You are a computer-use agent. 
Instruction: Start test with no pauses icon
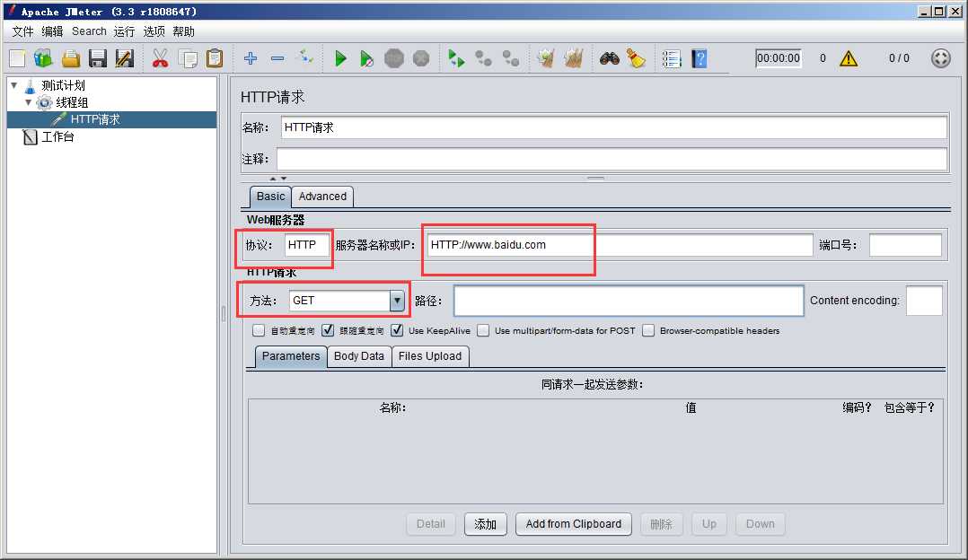pyautogui.click(x=366, y=58)
